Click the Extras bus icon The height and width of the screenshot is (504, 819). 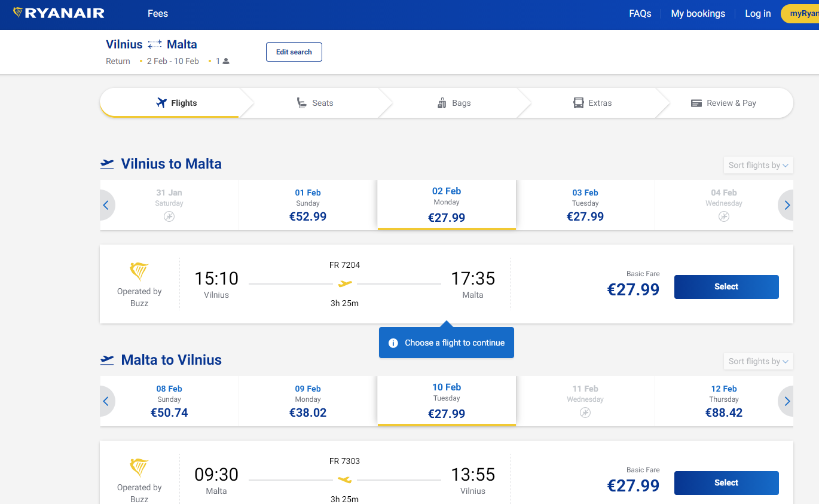(x=578, y=103)
